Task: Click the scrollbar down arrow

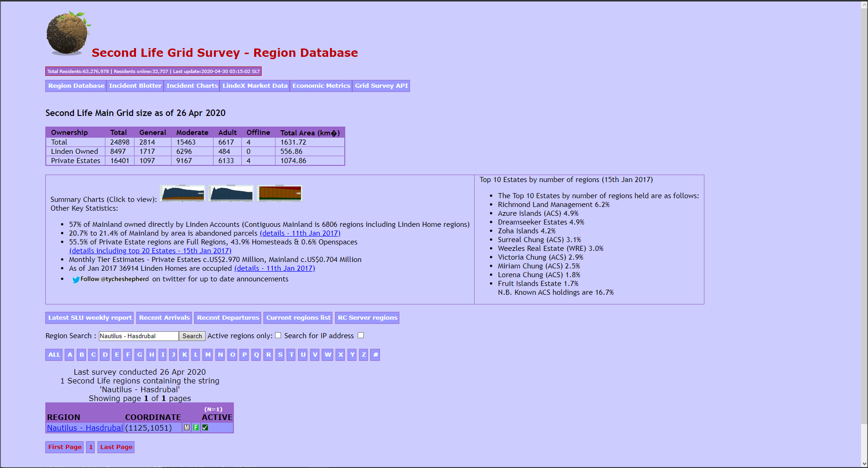Action: [x=864, y=464]
